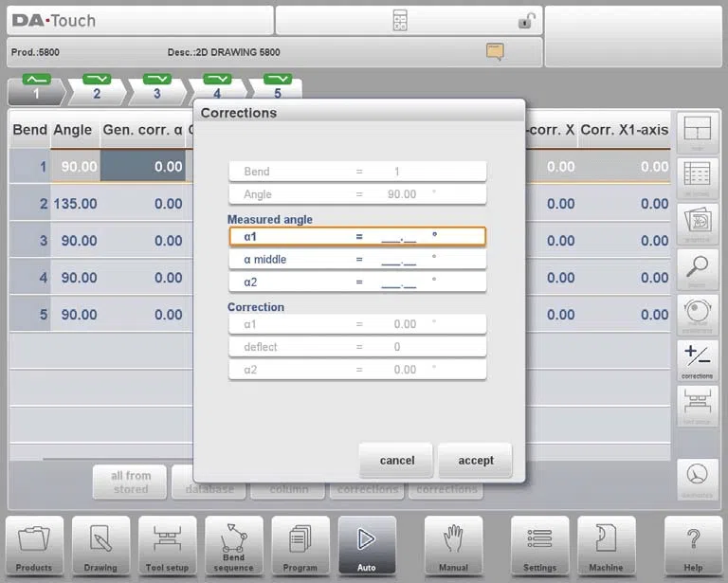Select the tool setup icon in side panel
Viewport: 728px width, 583px height.
[x=698, y=407]
